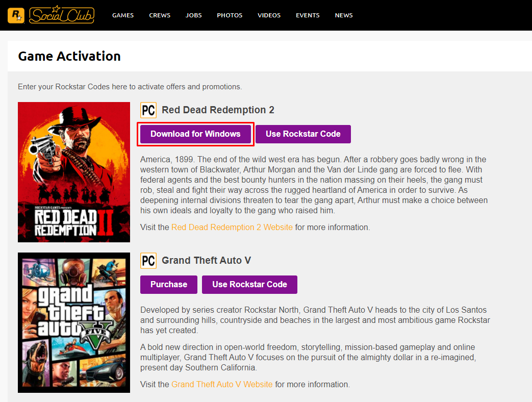The image size is (532, 402).
Task: Visit the Grand Theft Auto V Website link
Action: click(x=222, y=384)
